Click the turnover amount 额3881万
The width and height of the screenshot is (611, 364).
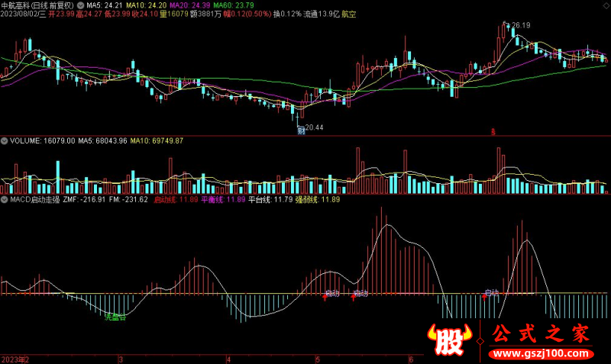pos(205,14)
